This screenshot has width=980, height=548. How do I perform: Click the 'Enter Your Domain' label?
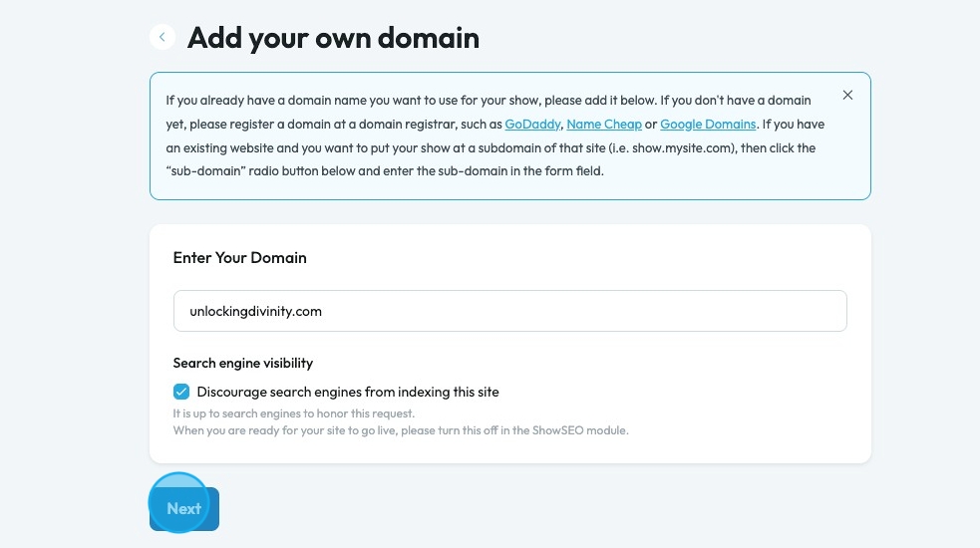pyautogui.click(x=239, y=257)
